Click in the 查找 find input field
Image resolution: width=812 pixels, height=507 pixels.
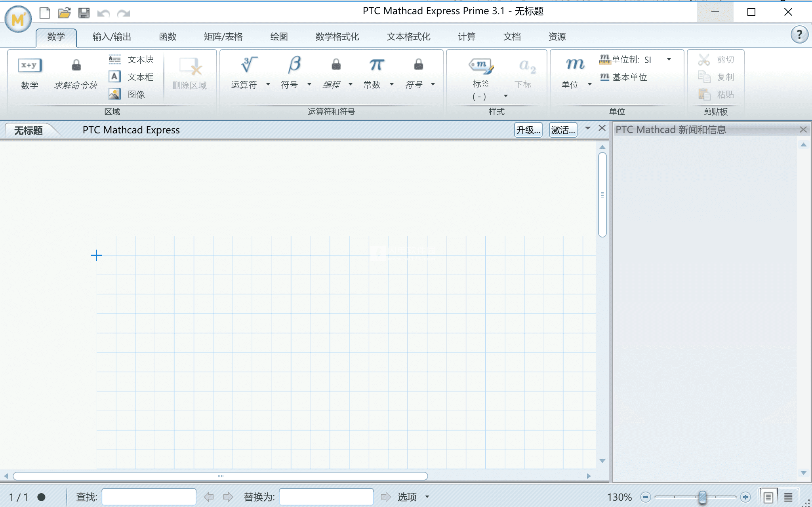tap(149, 497)
